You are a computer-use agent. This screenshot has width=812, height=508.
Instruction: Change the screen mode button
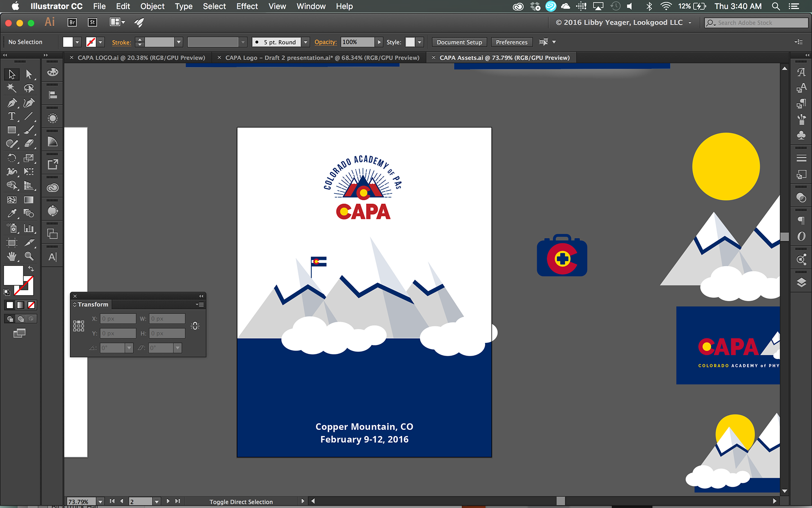[19, 333]
